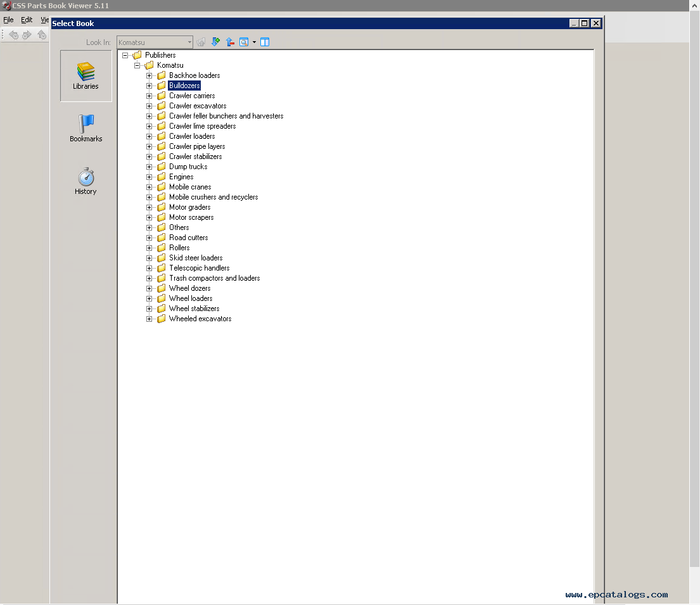Expand the Bulldozers node
Image resolution: width=700 pixels, height=605 pixels.
click(149, 86)
